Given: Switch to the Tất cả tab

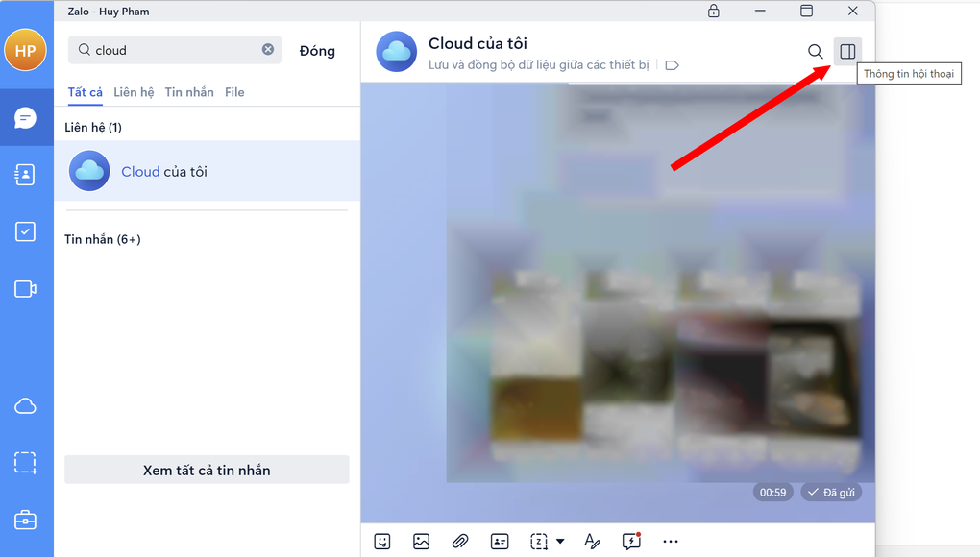Looking at the screenshot, I should tap(85, 92).
